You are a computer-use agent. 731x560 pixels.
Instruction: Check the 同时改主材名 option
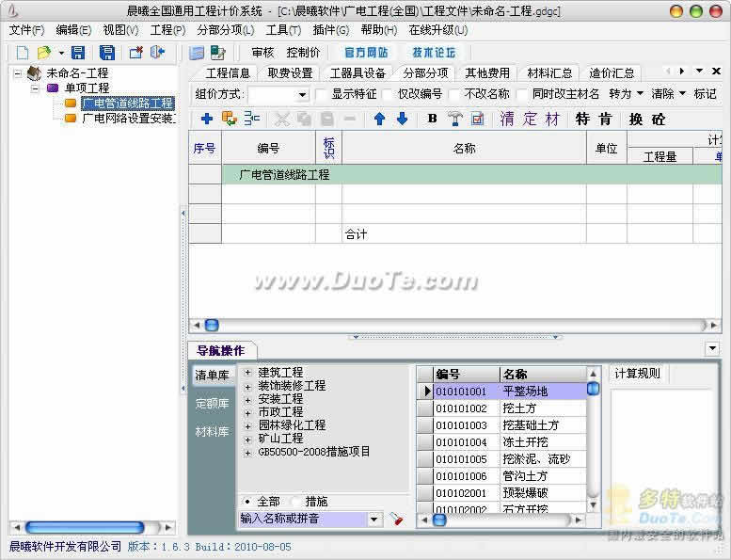pos(523,94)
